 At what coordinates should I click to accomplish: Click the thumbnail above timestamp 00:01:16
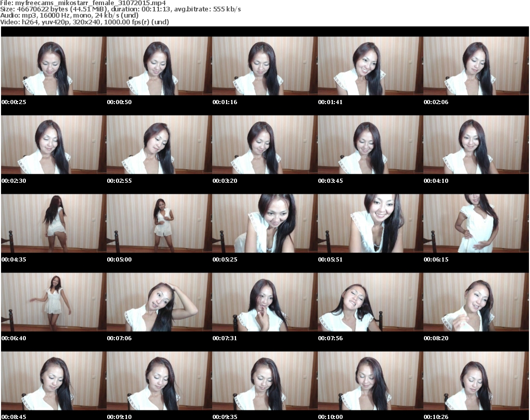coord(264,66)
